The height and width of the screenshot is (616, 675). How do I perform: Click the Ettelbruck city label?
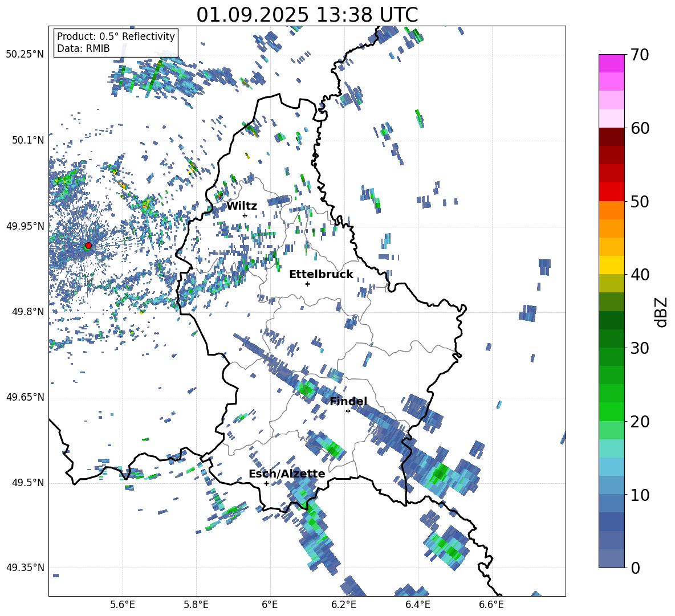(321, 275)
